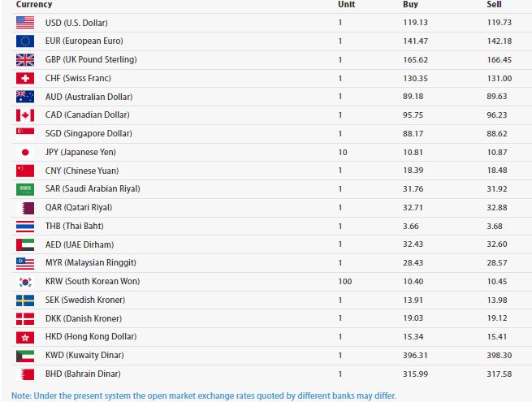This screenshot has height=402, width=532.
Task: Click the CNY (Chinese Yuan) currency name
Action: (x=82, y=171)
